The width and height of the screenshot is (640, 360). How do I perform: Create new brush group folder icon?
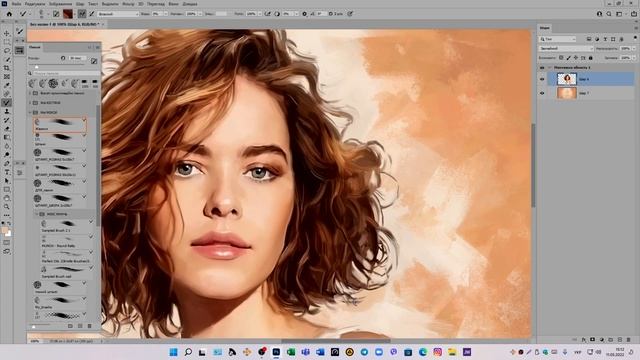(70, 326)
